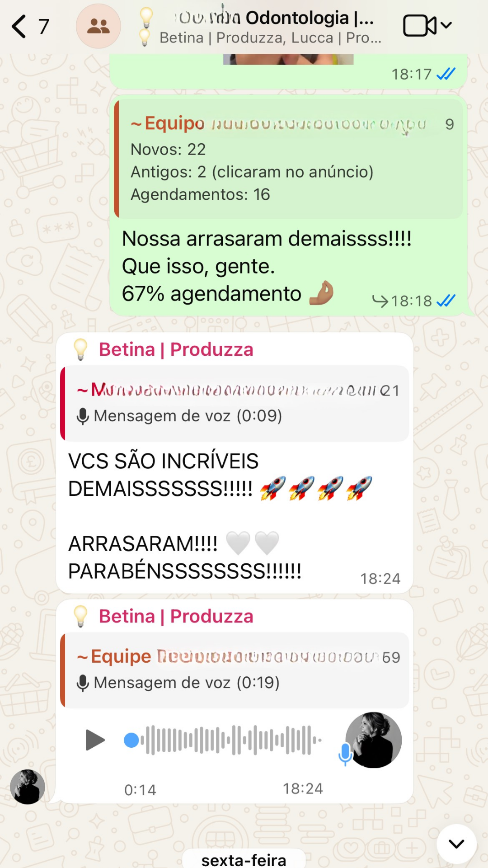488x868 pixels.
Task: Jump to latest messages with down arrow
Action: click(457, 844)
